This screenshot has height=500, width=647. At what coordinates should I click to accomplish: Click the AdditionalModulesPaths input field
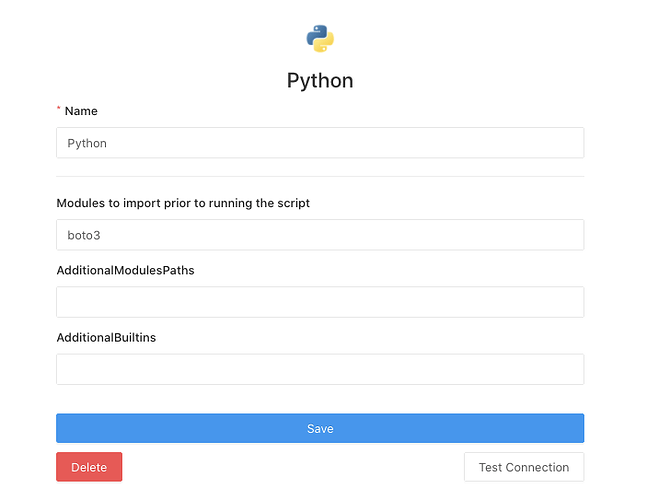point(320,302)
